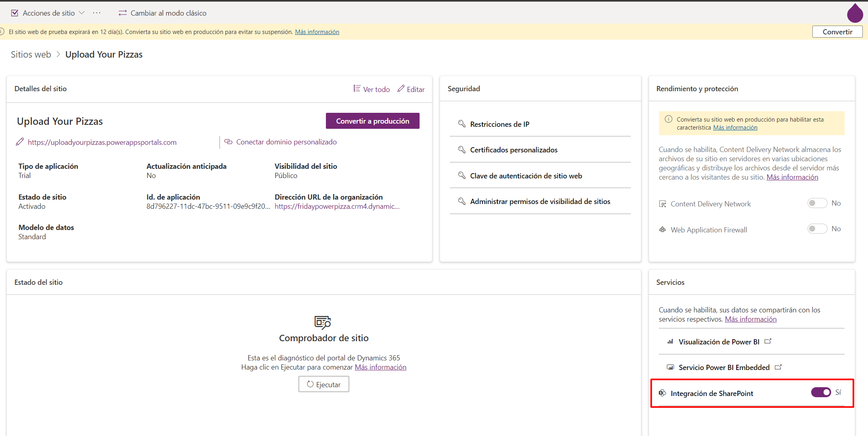The image size is (868, 436).
Task: Select the Id. de aplicación value
Action: [x=208, y=206]
